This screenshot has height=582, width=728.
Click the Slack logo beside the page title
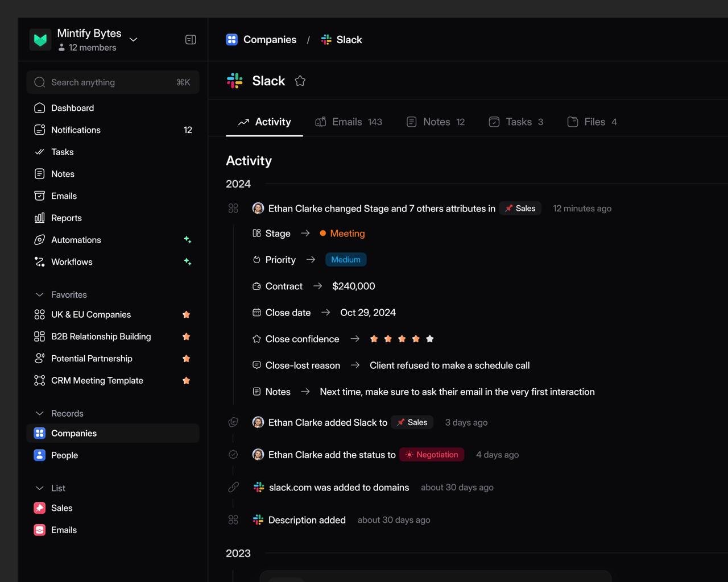pyautogui.click(x=234, y=81)
